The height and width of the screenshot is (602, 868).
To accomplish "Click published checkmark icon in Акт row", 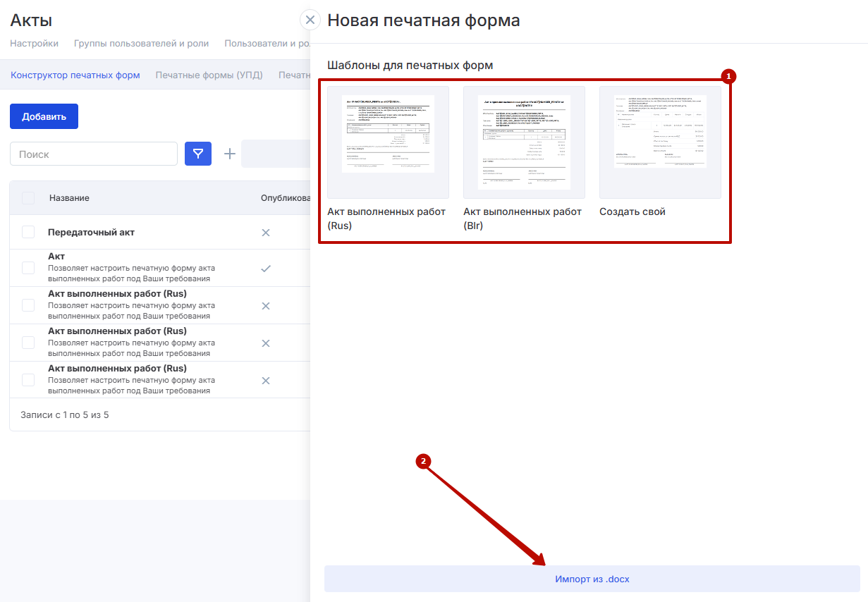I will [x=266, y=269].
